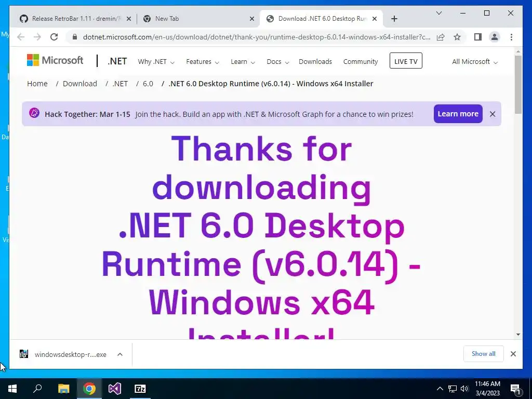Bookmark this page with the star icon
Viewport: 532px width, 399px height.
pyautogui.click(x=457, y=37)
